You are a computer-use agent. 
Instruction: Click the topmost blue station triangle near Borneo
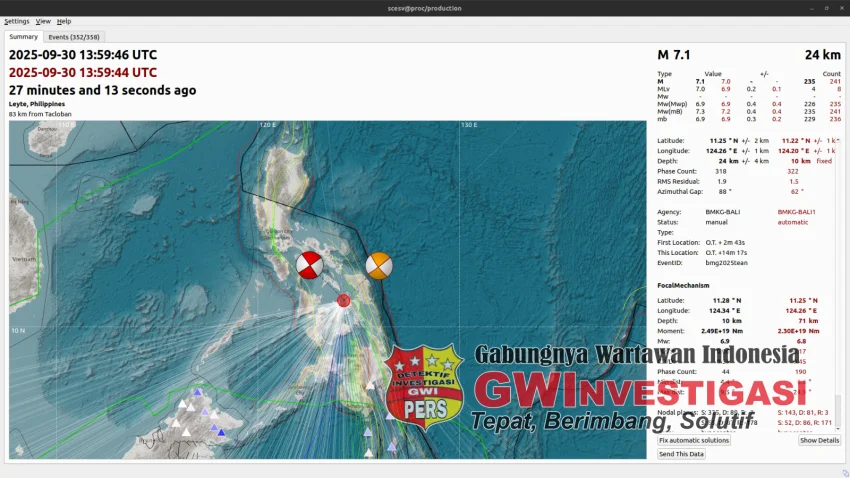pyautogui.click(x=198, y=392)
